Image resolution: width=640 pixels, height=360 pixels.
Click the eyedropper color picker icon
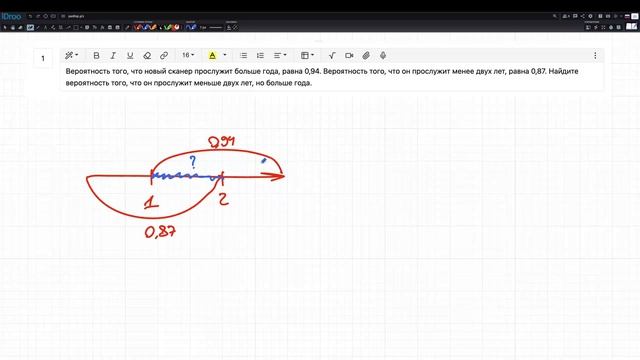pos(127,27)
